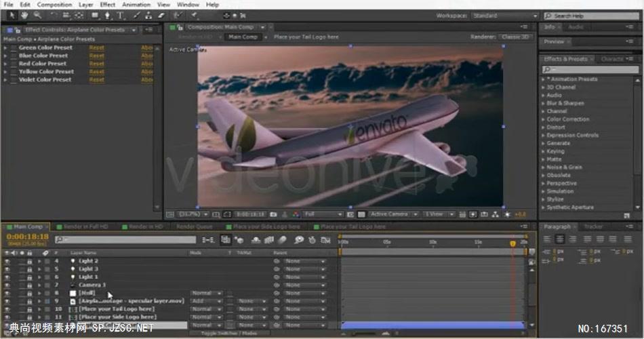Toggle lock on Light 3 layer
Image resolution: width=644 pixels, height=339 pixels.
30,269
